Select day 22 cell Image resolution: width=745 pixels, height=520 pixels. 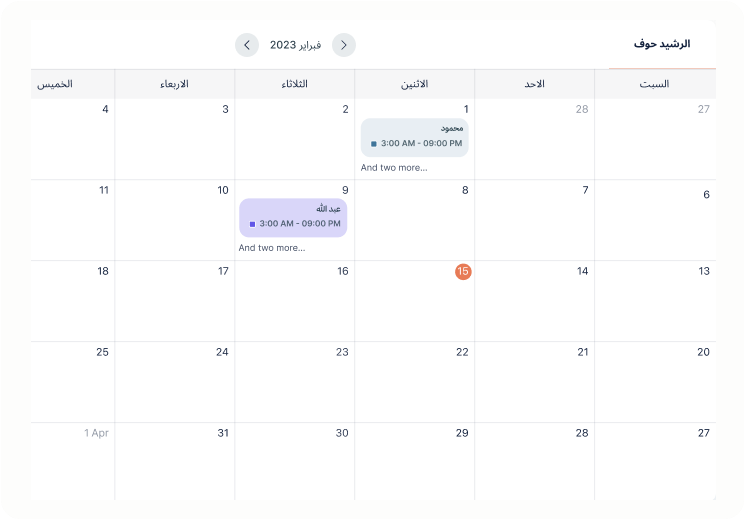(x=414, y=382)
